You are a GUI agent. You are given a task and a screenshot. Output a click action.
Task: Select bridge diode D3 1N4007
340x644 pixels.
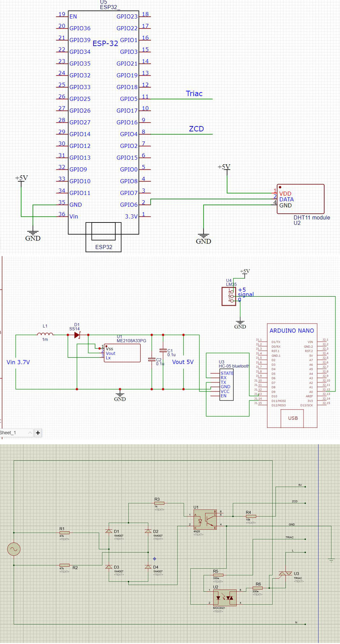click(109, 567)
